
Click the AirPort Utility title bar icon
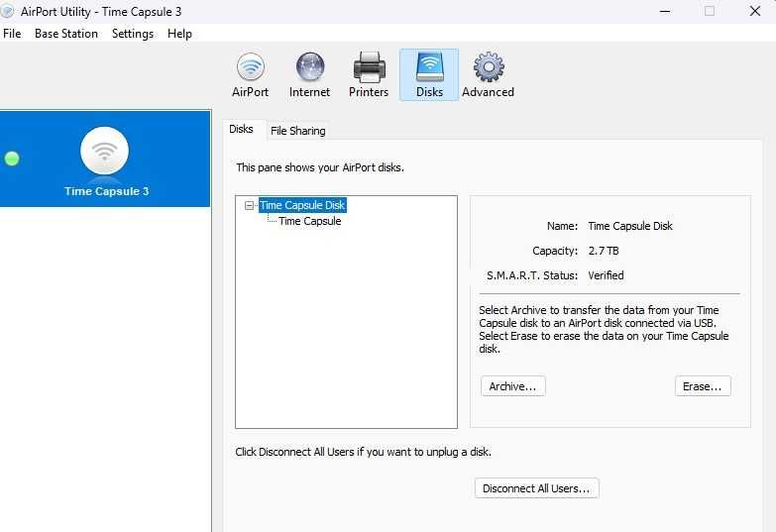[7, 11]
